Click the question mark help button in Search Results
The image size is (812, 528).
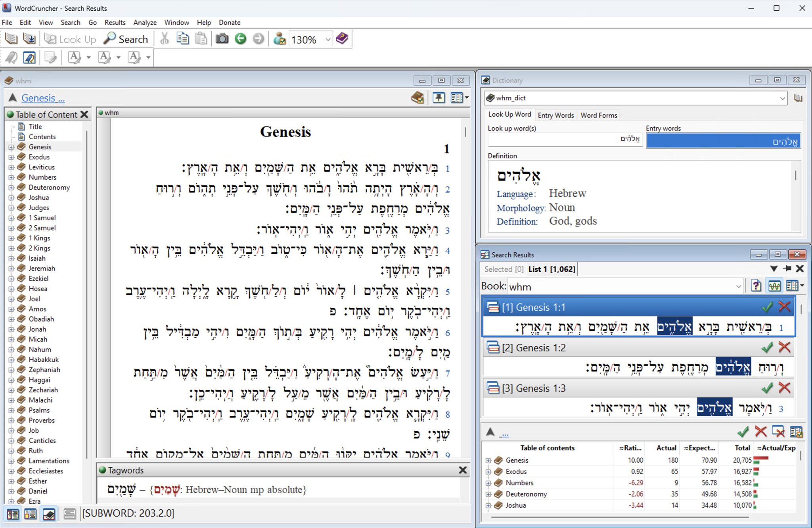point(757,286)
